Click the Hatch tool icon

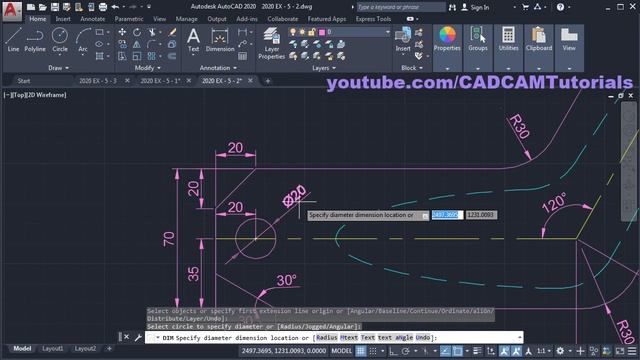(x=99, y=56)
